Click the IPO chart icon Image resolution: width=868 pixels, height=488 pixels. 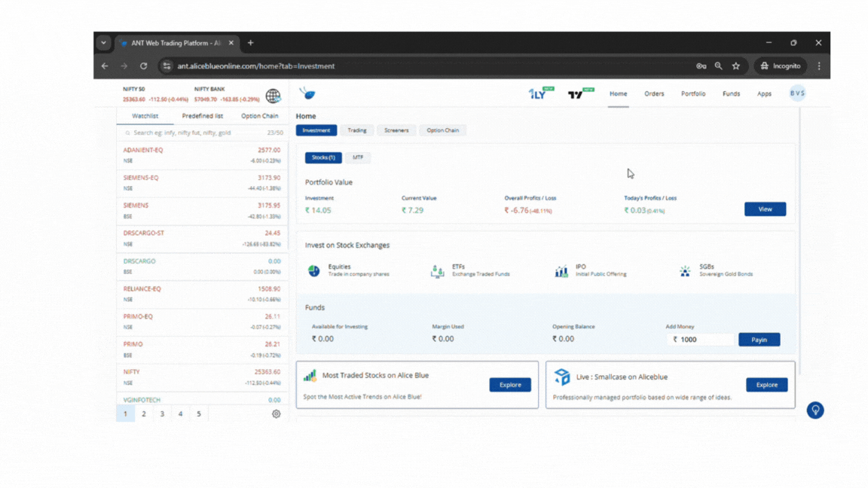(561, 271)
